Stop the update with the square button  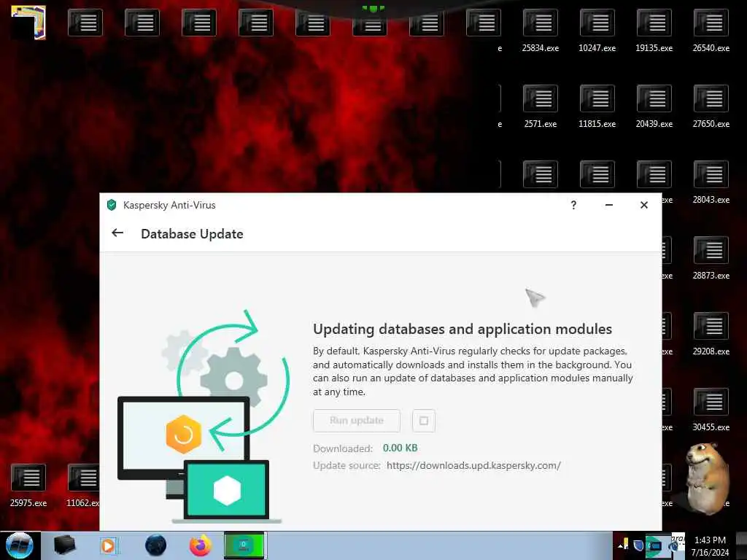coord(424,421)
